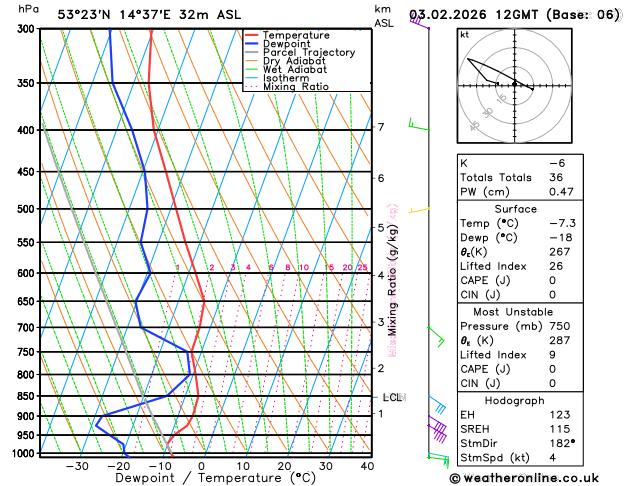Click the green wind barb near 700 hPa

pos(436,337)
